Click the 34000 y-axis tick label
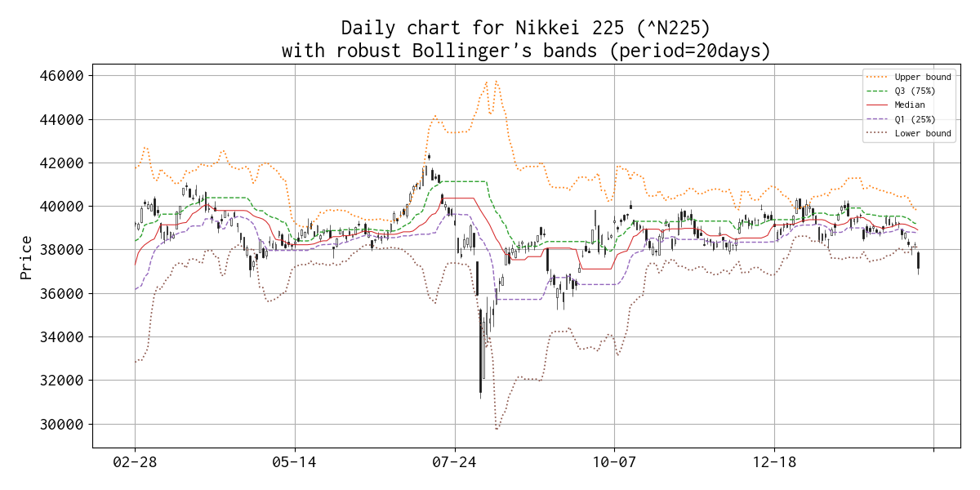 click(62, 337)
